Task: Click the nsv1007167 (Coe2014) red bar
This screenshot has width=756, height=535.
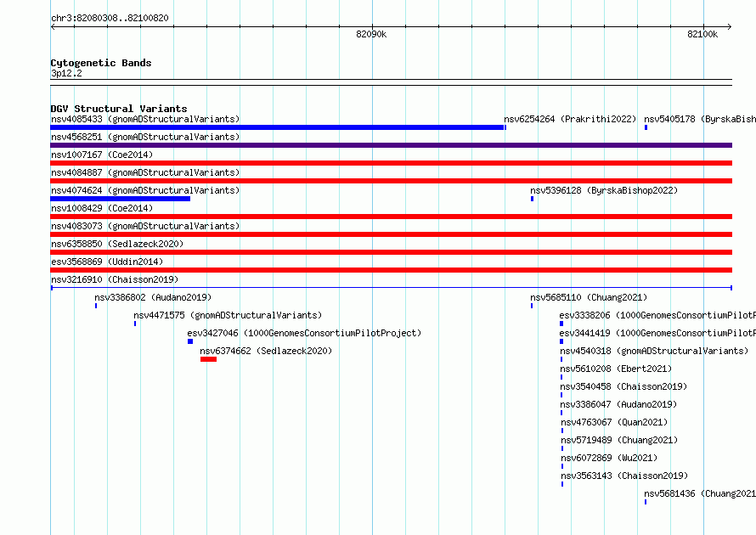Action: [x=391, y=163]
